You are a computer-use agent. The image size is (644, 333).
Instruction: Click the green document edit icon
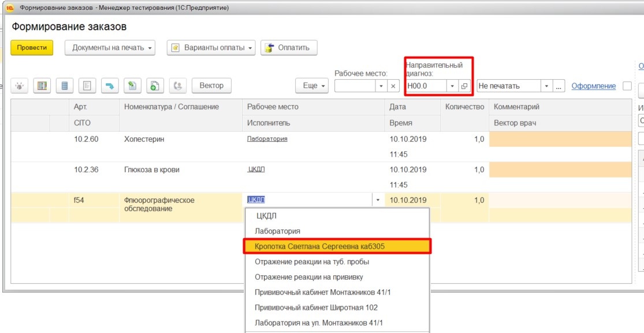[132, 86]
